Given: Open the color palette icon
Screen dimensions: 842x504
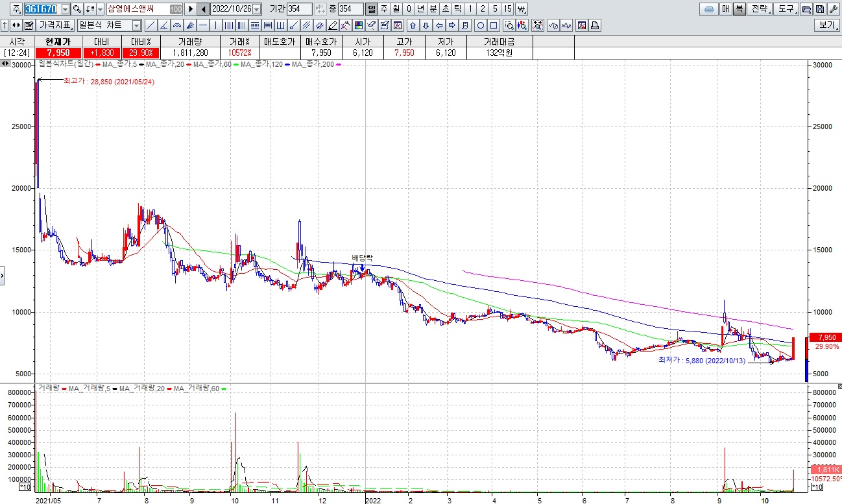Looking at the screenshot, I should point(358,25).
